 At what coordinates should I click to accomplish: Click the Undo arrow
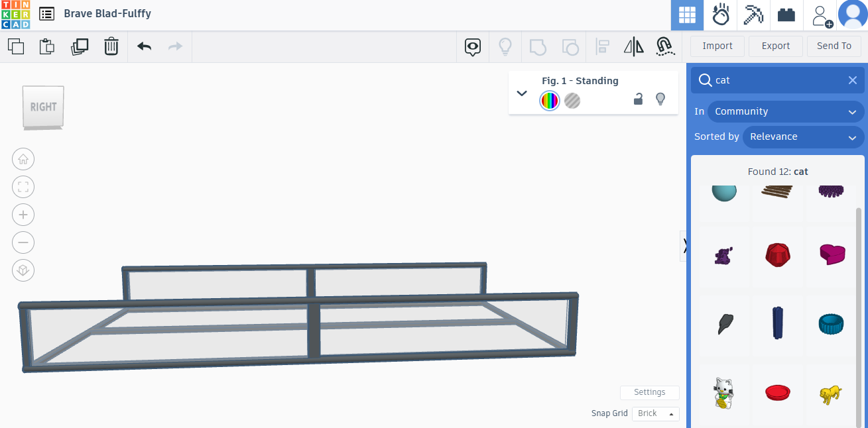(143, 46)
